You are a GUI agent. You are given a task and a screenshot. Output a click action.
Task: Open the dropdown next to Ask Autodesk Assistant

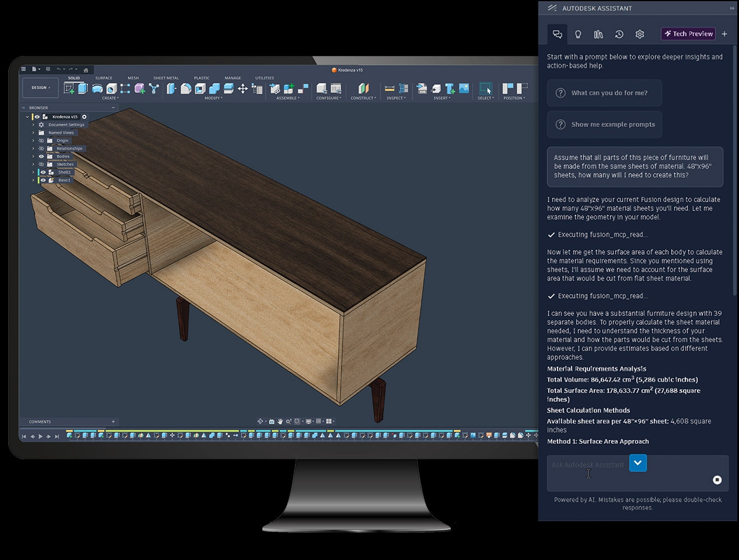[638, 463]
